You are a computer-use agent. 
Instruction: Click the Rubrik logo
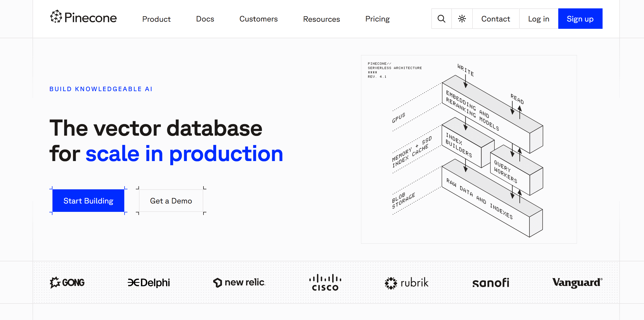(x=406, y=283)
